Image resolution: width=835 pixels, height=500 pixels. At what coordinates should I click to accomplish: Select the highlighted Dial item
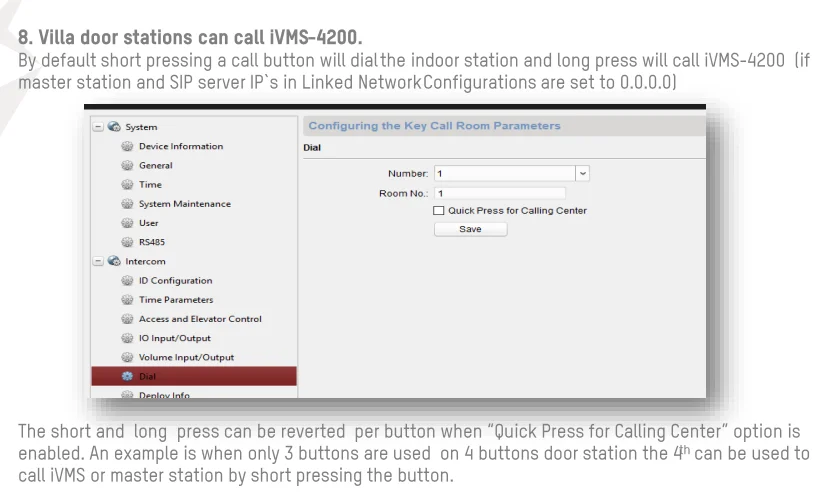pyautogui.click(x=194, y=376)
